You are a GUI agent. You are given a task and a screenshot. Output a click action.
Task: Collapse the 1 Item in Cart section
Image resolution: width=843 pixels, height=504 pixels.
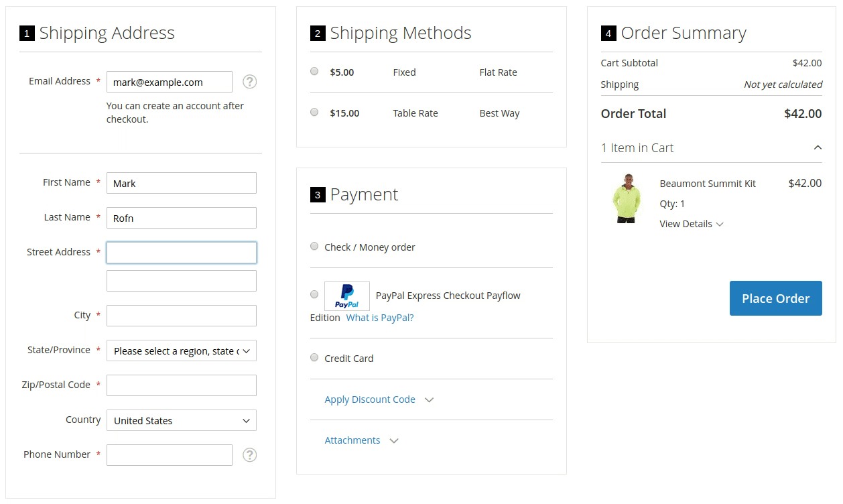pos(817,148)
